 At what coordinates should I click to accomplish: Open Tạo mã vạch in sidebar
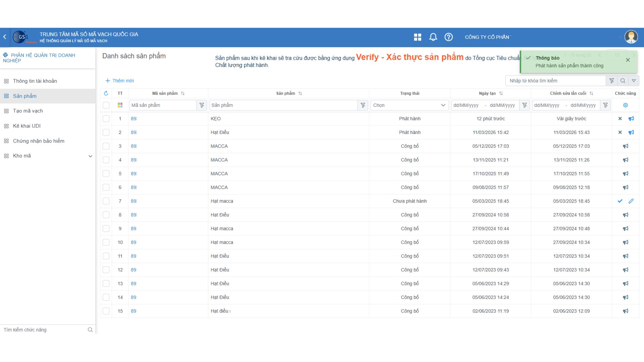tap(28, 111)
